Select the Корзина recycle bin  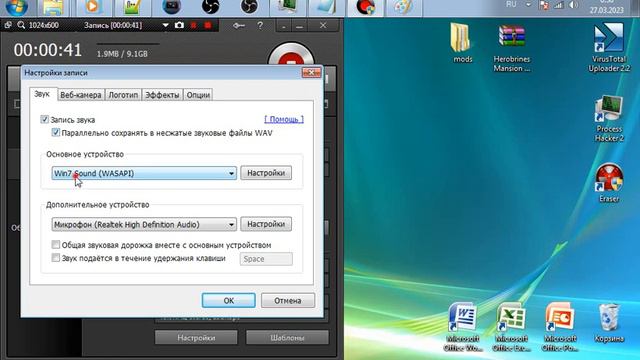(609, 322)
